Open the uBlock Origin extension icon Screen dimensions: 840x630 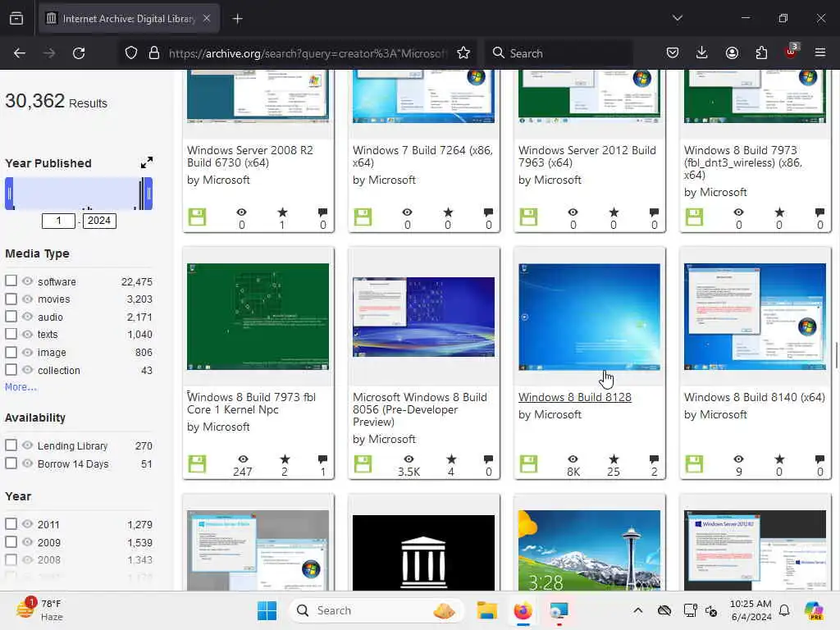tap(791, 52)
